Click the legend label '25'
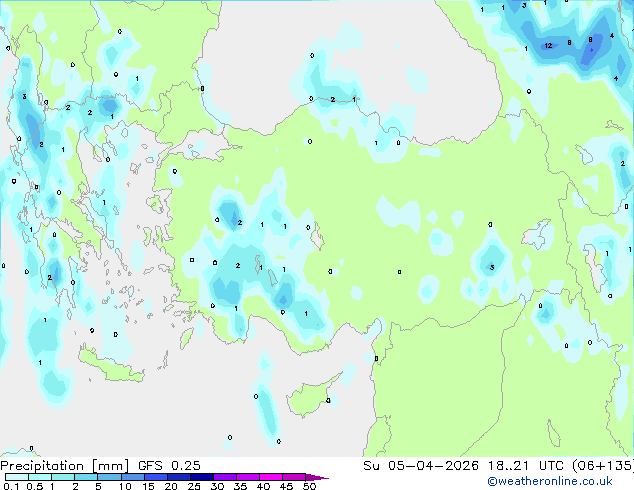Screen dimensions: 634x490 pos(194,486)
